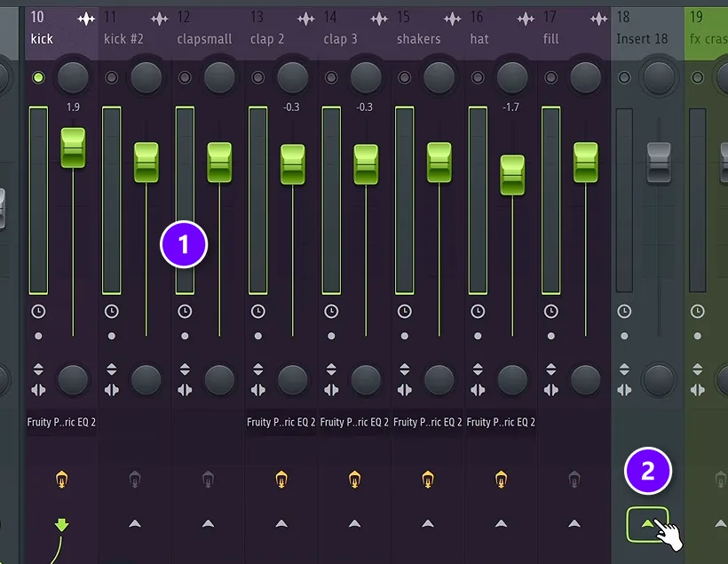The image size is (728, 564).
Task: Toggle mute LED on kick track
Action: coord(38,77)
